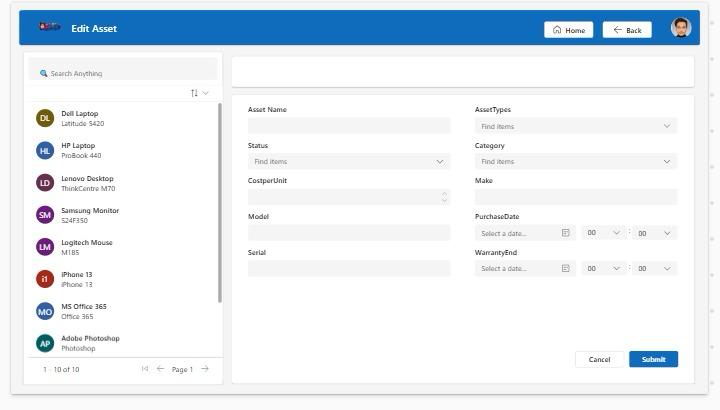Select the MO avatar for MS Office 365
This screenshot has width=720, height=410.
[x=45, y=311]
